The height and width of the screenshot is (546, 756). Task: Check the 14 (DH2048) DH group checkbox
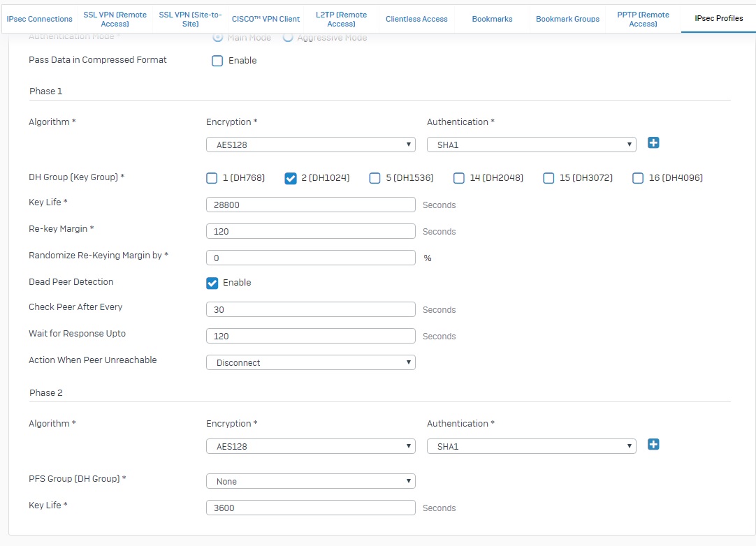[459, 178]
